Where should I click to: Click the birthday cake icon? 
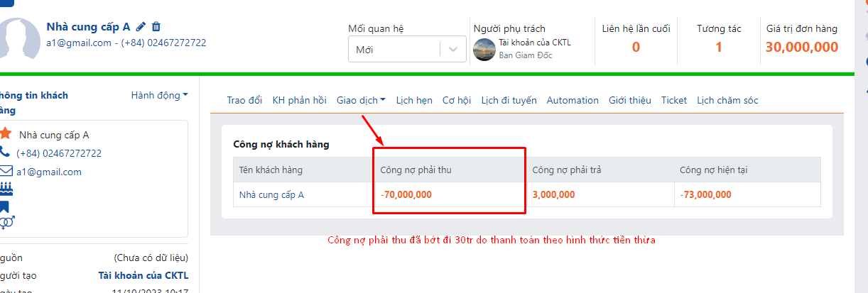pyautogui.click(x=6, y=189)
